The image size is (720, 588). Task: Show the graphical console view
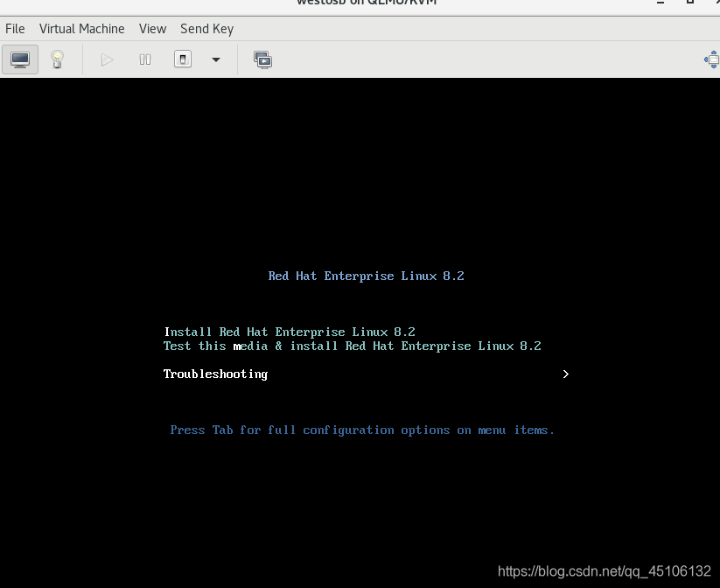point(20,59)
